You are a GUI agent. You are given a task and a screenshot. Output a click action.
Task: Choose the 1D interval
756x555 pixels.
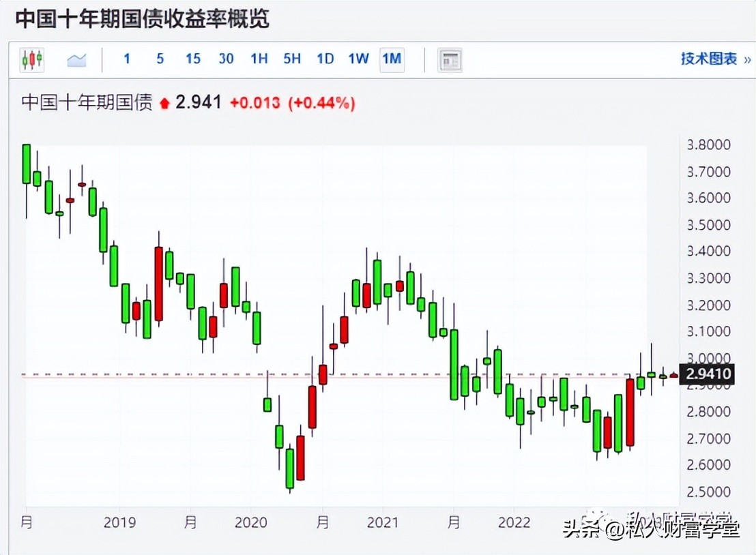click(x=325, y=60)
